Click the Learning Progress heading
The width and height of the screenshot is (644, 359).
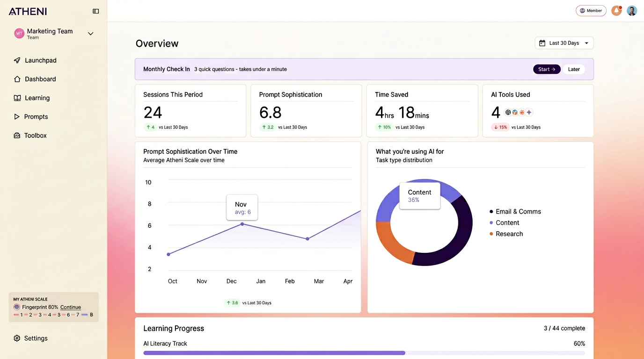click(x=174, y=329)
